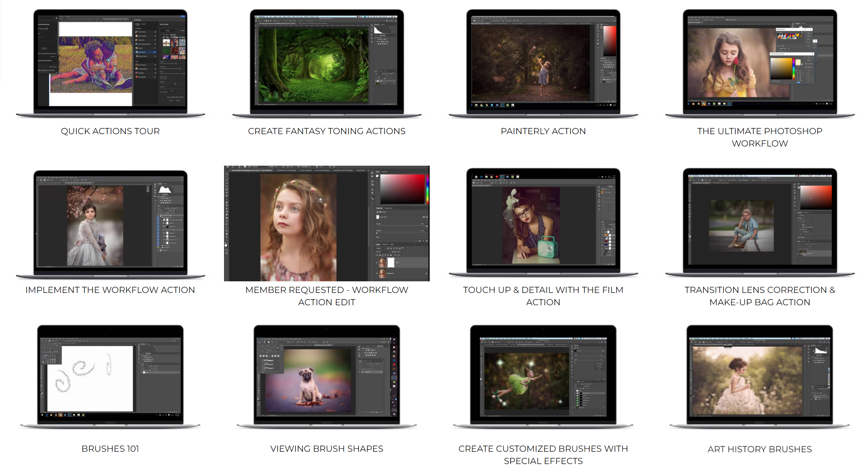The width and height of the screenshot is (868, 472).
Task: Hide Layer 1 using its eye icon
Action: (377, 262)
